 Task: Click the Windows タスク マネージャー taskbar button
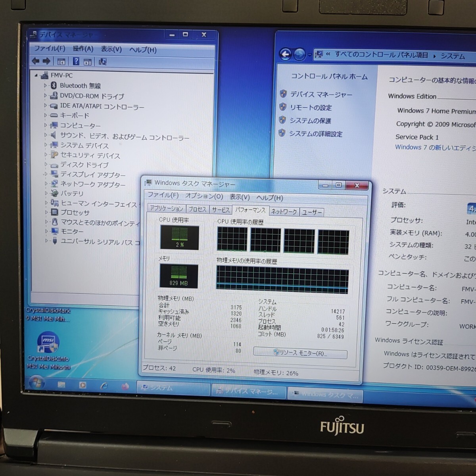[x=325, y=394]
